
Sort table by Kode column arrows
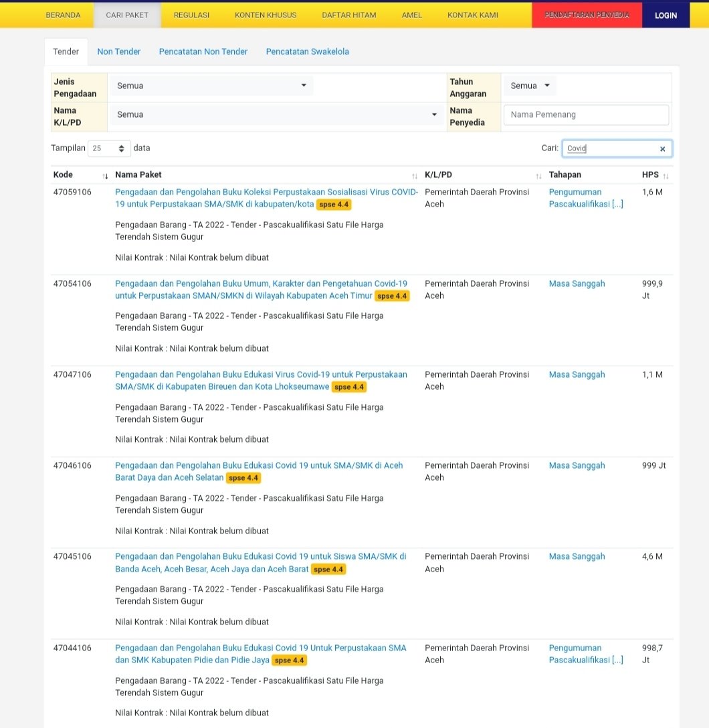click(x=105, y=176)
